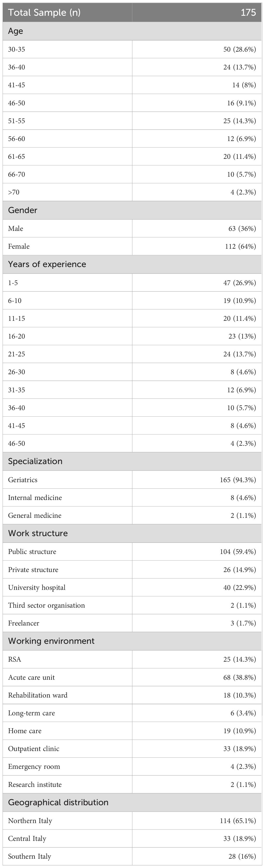Select the 1-5 years row label
The height and width of the screenshot is (868, 265).
point(13,283)
